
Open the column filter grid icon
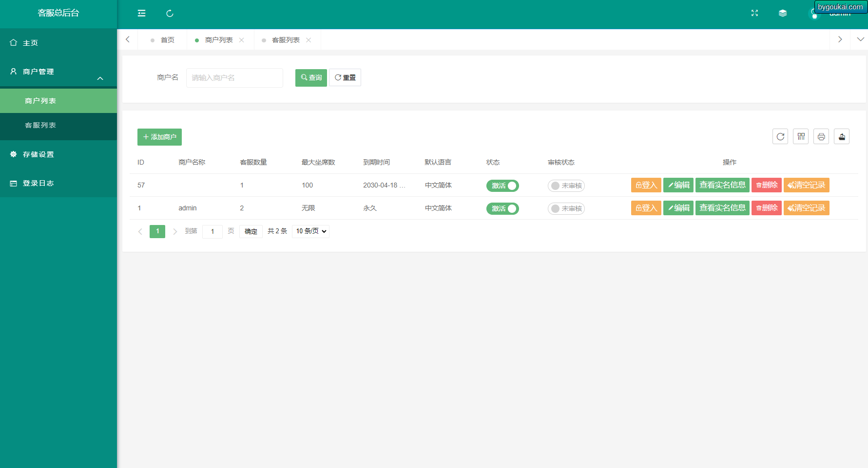[801, 137]
